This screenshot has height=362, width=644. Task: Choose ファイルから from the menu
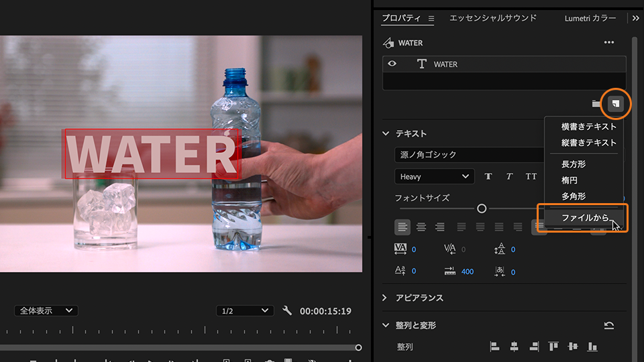point(584,217)
